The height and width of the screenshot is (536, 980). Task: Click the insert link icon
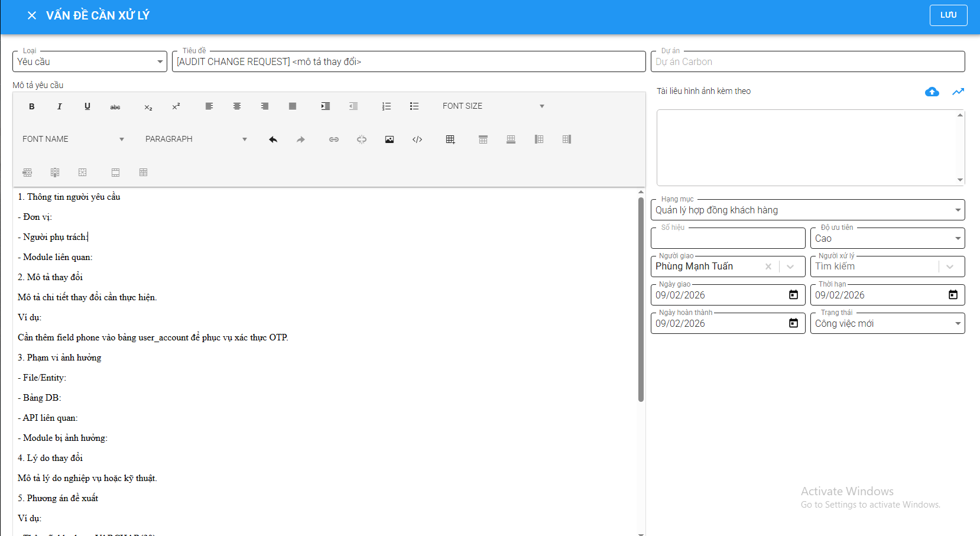[334, 139]
